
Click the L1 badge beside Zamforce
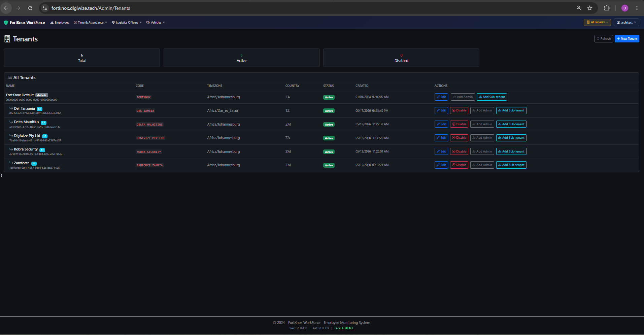(34, 163)
